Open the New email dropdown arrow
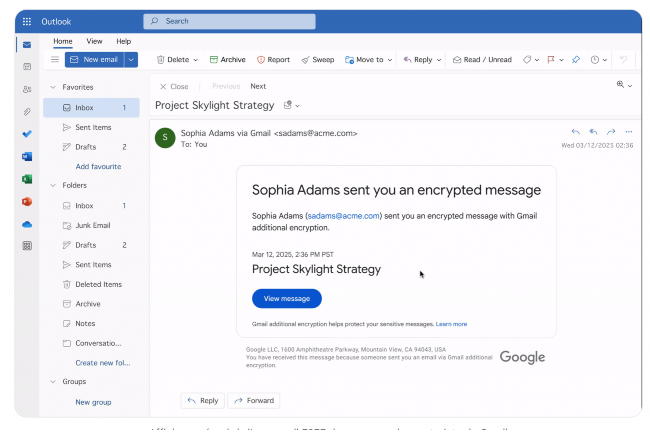Image resolution: width=650 pixels, height=433 pixels. (131, 60)
